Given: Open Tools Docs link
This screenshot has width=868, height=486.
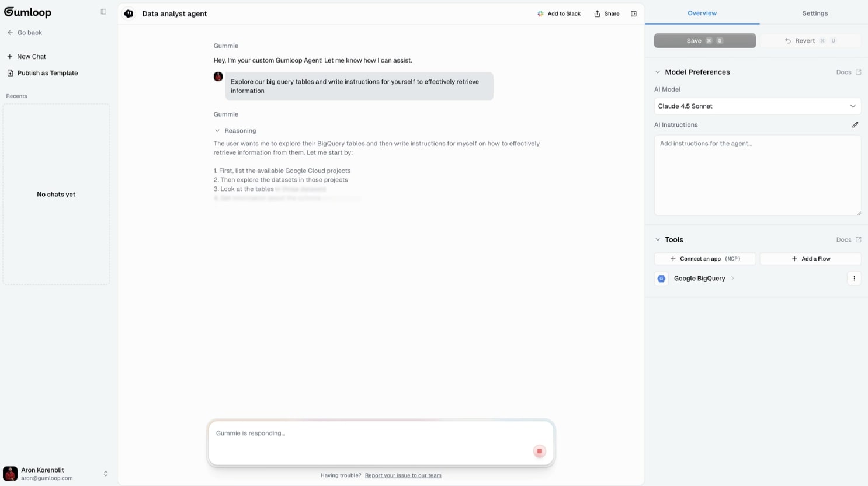Looking at the screenshot, I should pyautogui.click(x=849, y=239).
